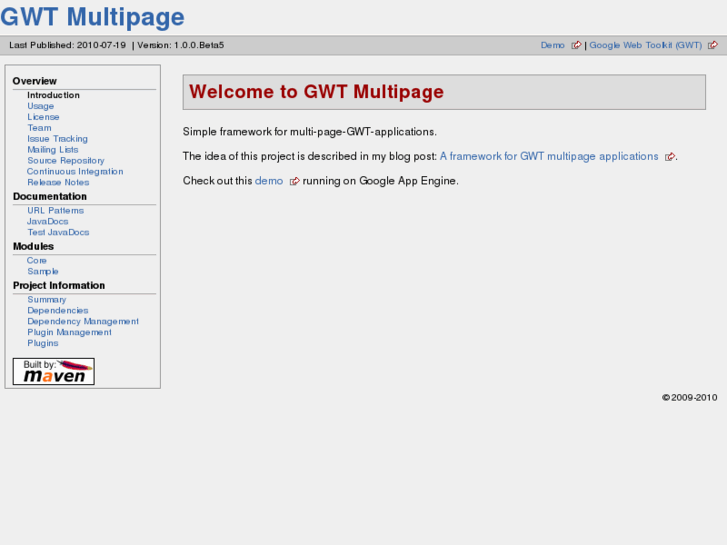Image resolution: width=727 pixels, height=545 pixels.
Task: Click the Welcome to GWT Multipage heading
Action: [x=317, y=92]
